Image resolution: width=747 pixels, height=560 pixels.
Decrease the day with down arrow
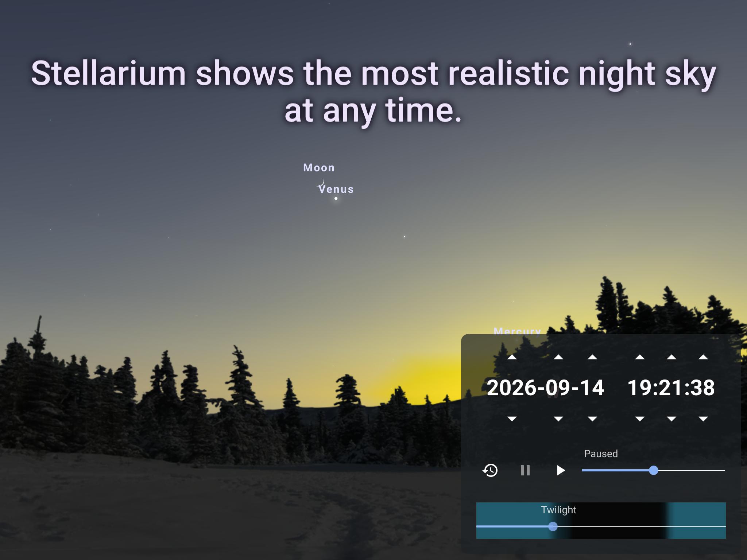click(x=592, y=419)
